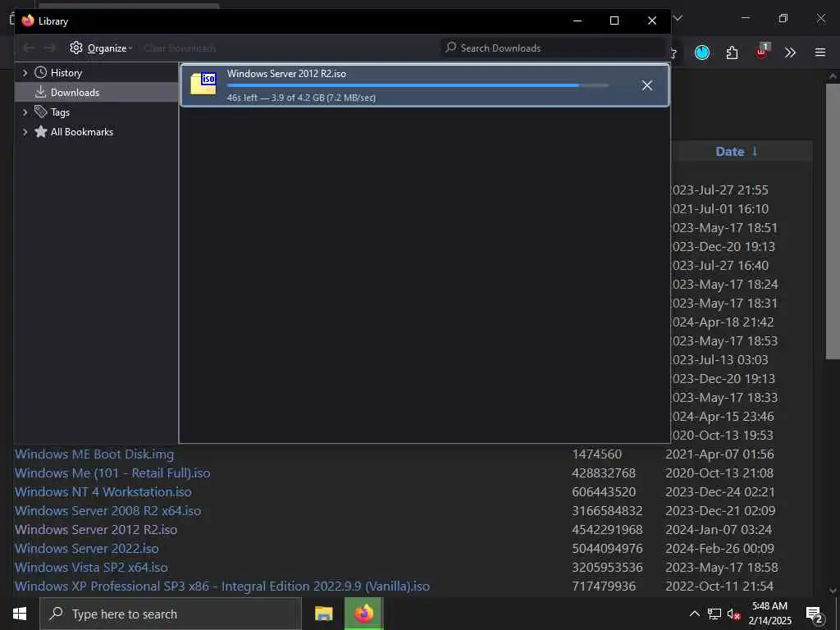Select Tags in Library sidebar

pos(60,112)
